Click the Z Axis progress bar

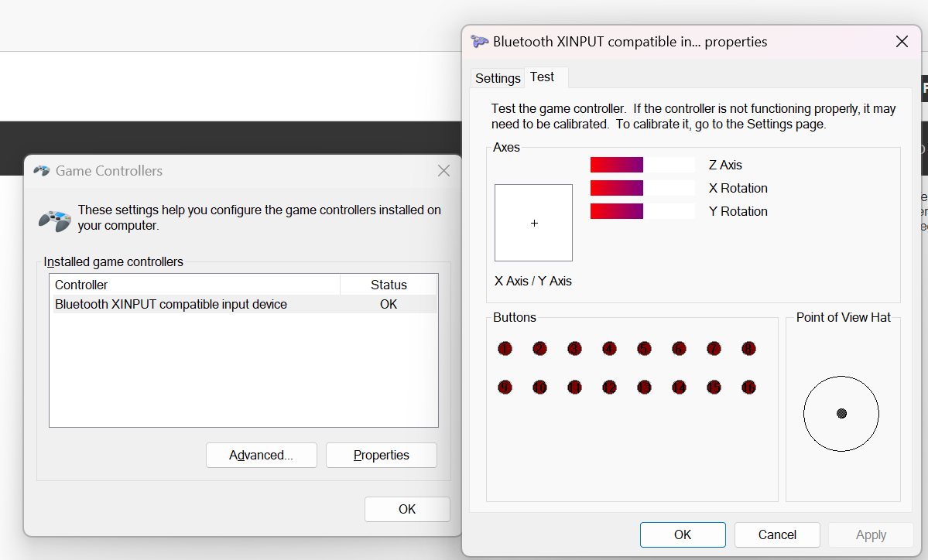pos(642,165)
